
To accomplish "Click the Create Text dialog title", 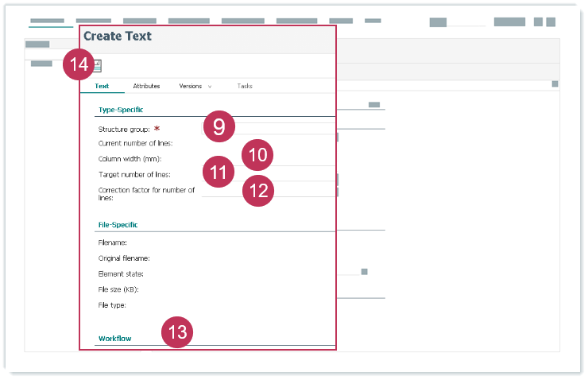I will (x=118, y=36).
